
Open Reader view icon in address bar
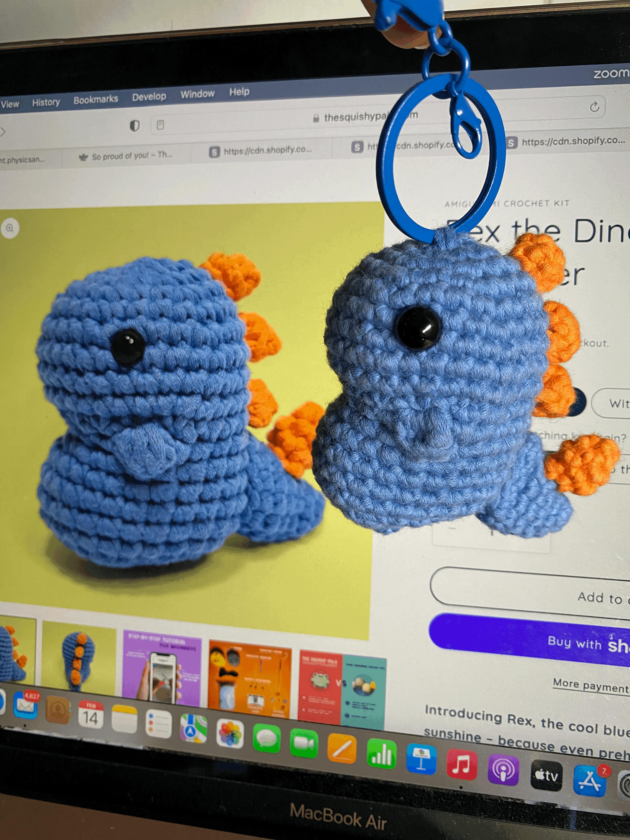[x=160, y=125]
